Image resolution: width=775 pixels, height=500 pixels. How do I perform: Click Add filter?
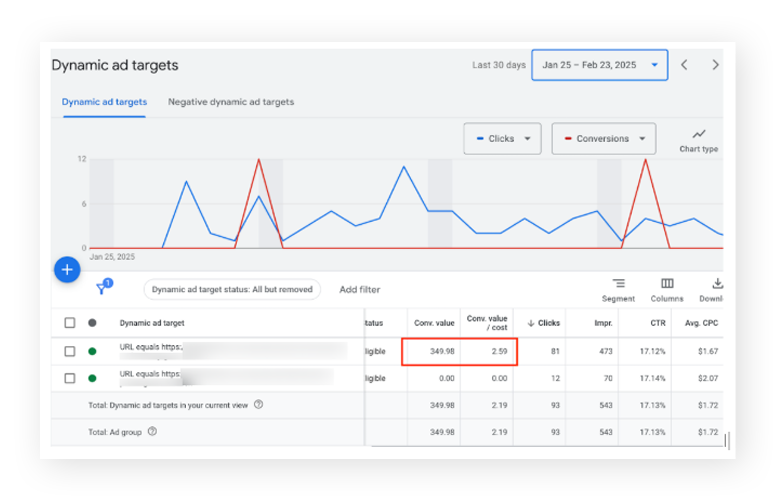pyautogui.click(x=360, y=290)
